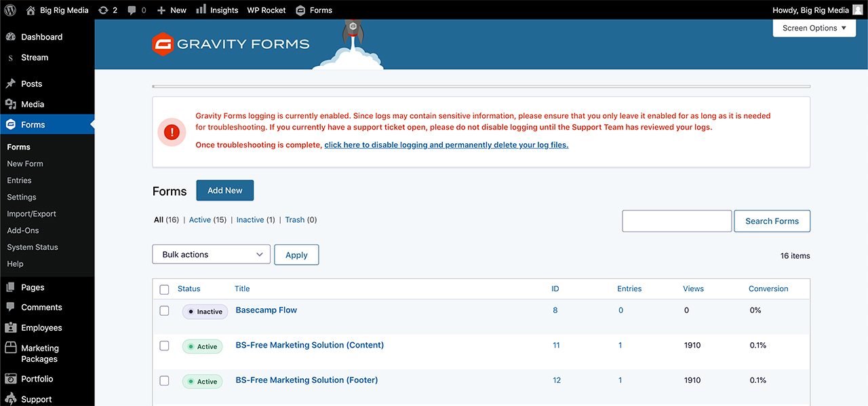Show Trash (0) forms
This screenshot has width=868, height=406.
coord(301,220)
